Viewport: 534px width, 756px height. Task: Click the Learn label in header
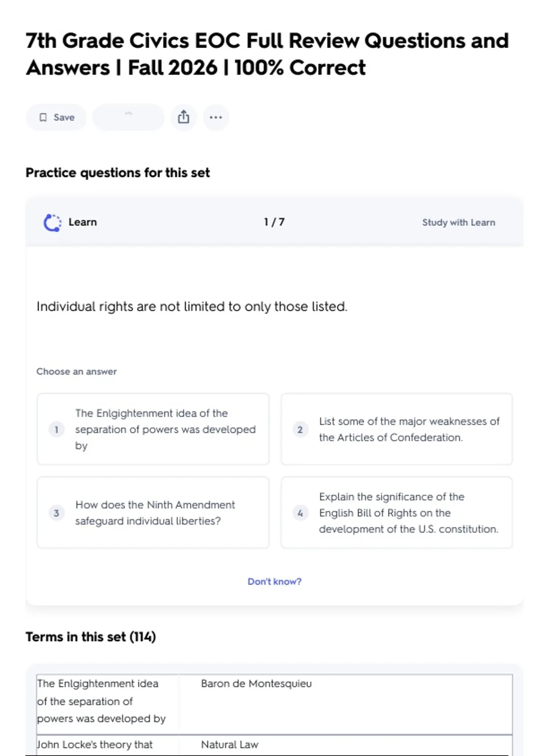pos(82,222)
